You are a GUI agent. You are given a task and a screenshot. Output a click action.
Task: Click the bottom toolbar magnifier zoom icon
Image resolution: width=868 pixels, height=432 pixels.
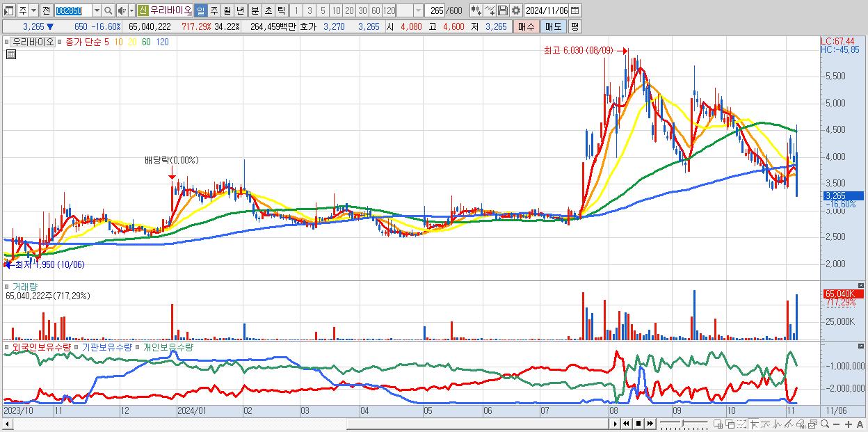pos(825,424)
